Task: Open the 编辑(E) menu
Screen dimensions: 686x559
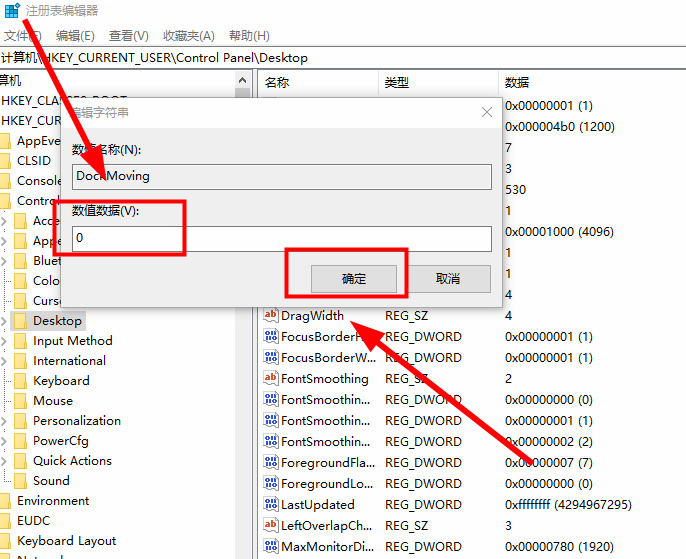Action: (75, 36)
